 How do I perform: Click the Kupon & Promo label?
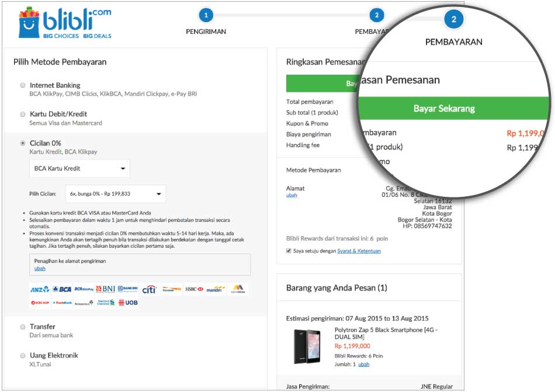(307, 123)
